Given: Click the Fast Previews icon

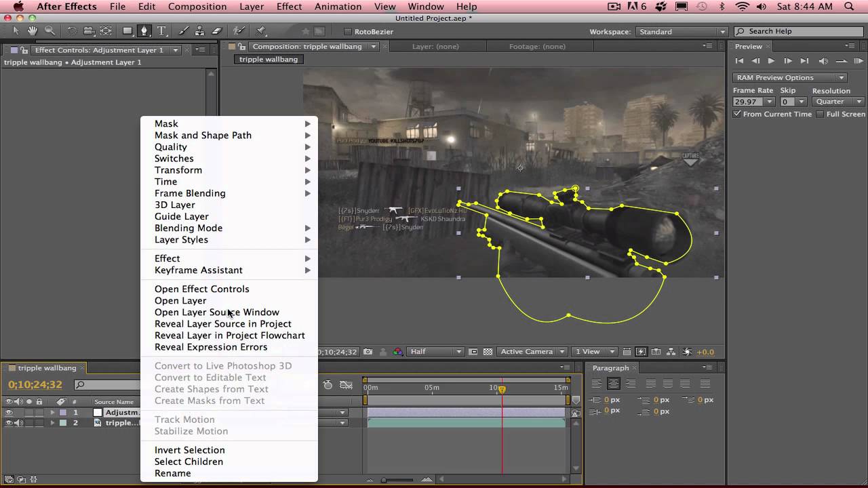Looking at the screenshot, I should 641,352.
